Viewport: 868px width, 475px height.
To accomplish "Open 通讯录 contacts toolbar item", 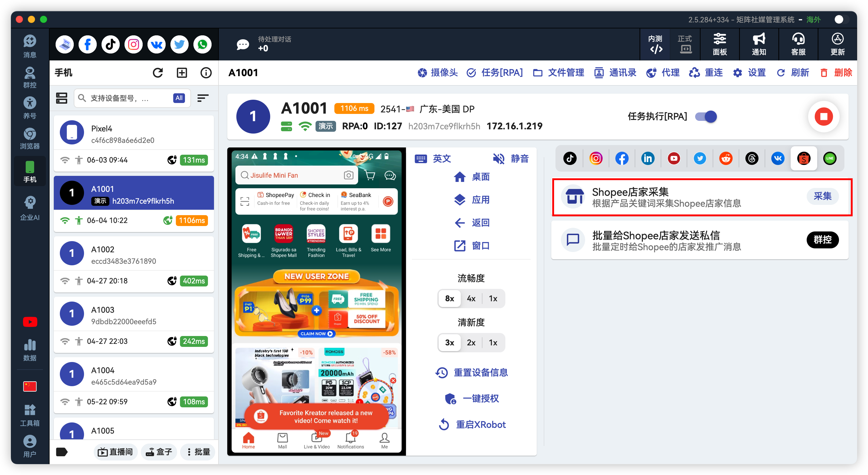I will pos(615,73).
